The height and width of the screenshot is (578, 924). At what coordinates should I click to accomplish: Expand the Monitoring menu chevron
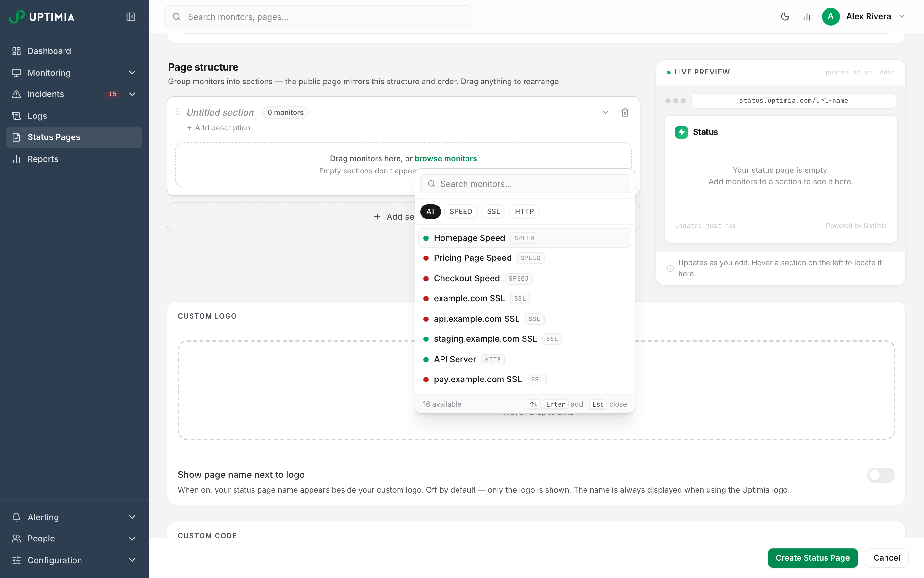click(x=132, y=73)
